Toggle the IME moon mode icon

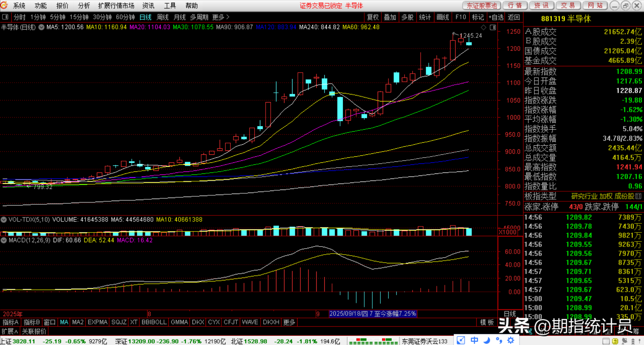tap(487, 340)
